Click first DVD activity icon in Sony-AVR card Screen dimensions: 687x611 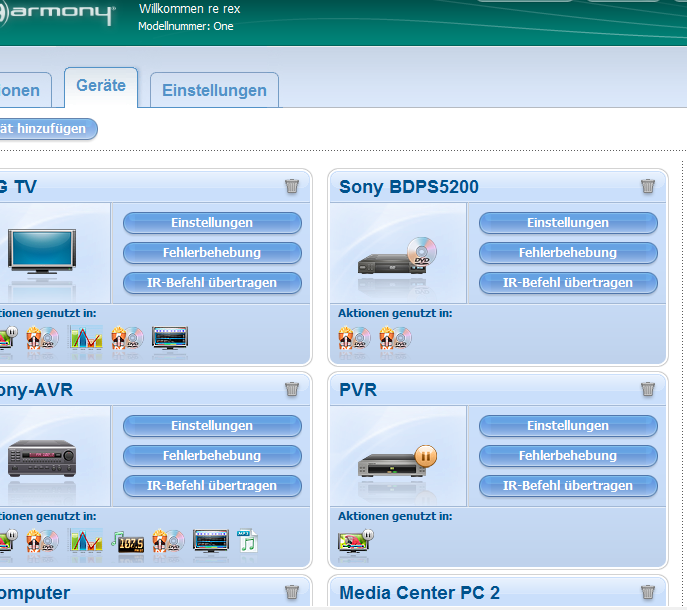click(42, 541)
